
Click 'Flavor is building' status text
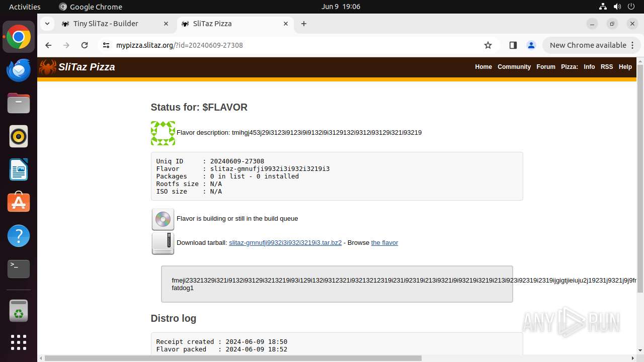(237, 219)
